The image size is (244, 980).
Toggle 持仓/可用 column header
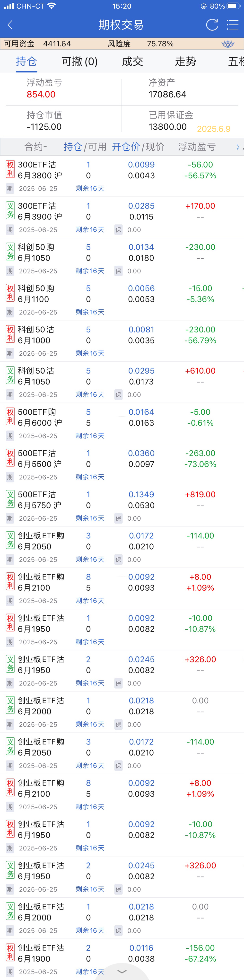85,147
